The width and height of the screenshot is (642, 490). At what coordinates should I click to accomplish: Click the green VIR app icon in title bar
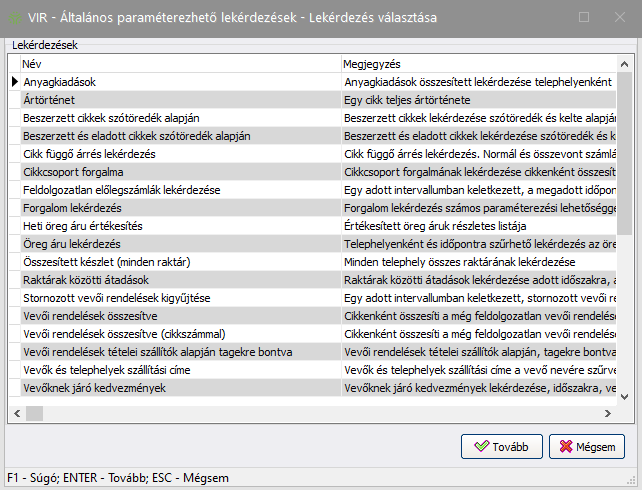point(15,18)
